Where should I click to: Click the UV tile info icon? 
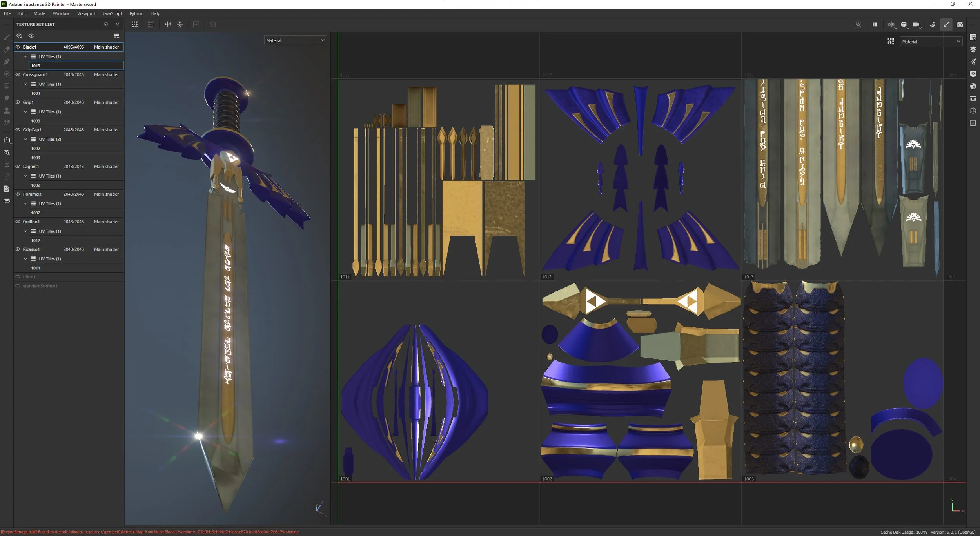point(891,42)
